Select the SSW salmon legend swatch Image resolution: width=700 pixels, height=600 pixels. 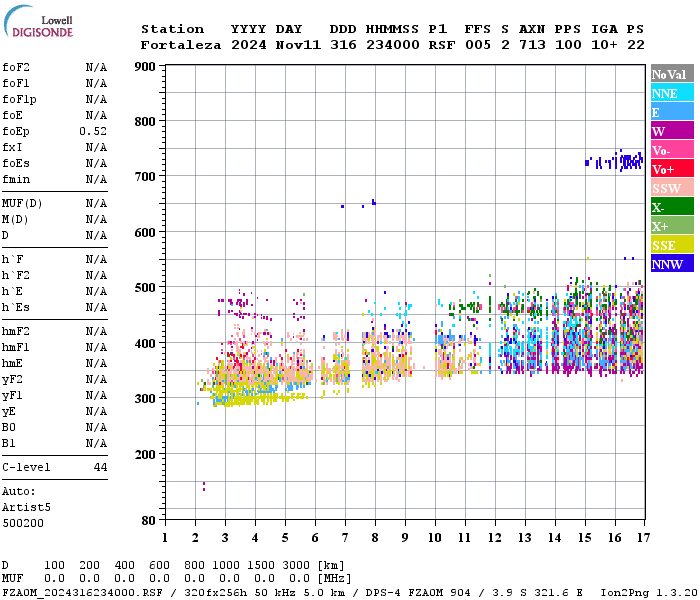672,188
